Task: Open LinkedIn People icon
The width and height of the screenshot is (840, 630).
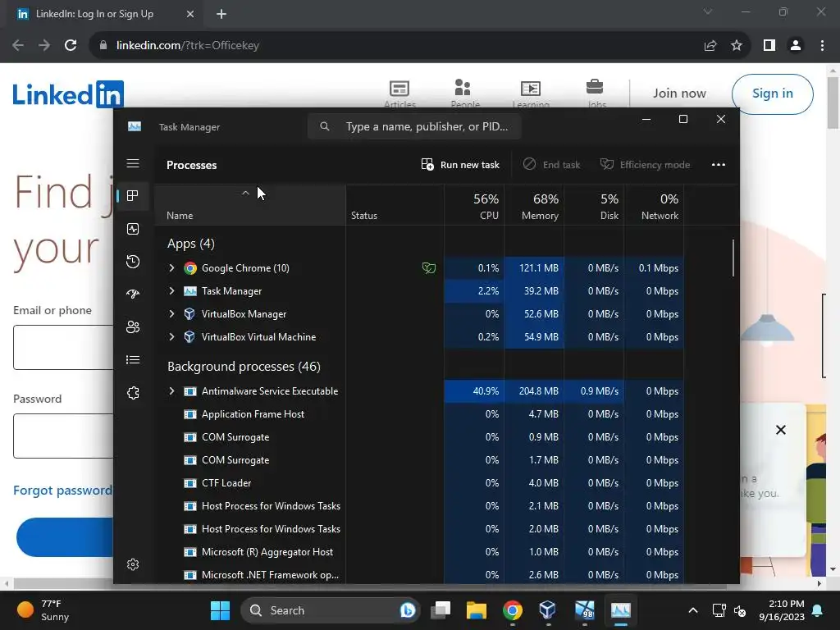Action: (463, 87)
